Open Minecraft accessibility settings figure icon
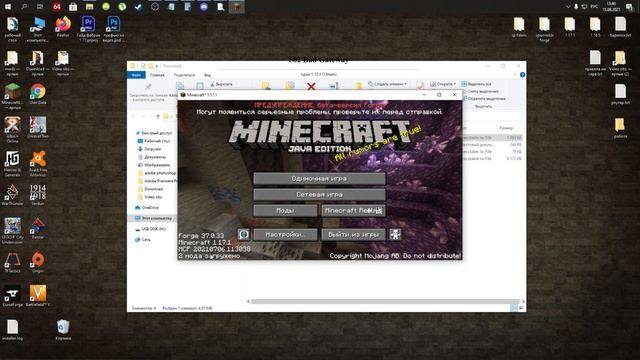This screenshot has height=360, width=640. 395,234
